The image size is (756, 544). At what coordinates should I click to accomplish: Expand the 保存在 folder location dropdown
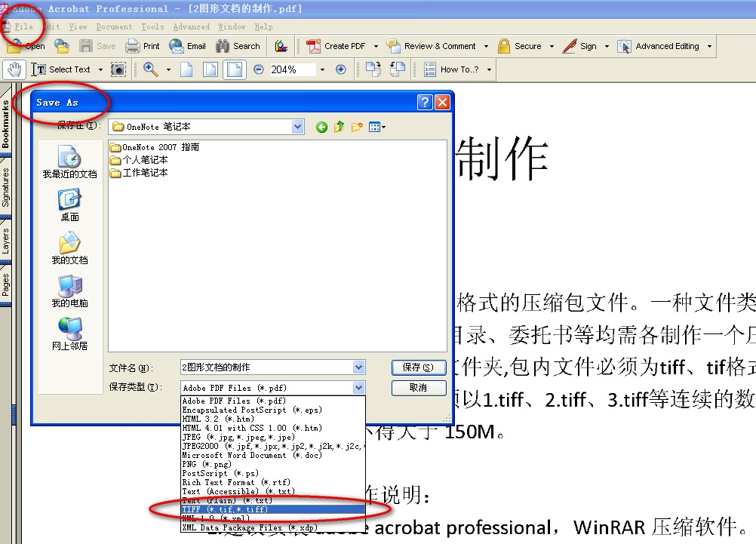click(297, 127)
